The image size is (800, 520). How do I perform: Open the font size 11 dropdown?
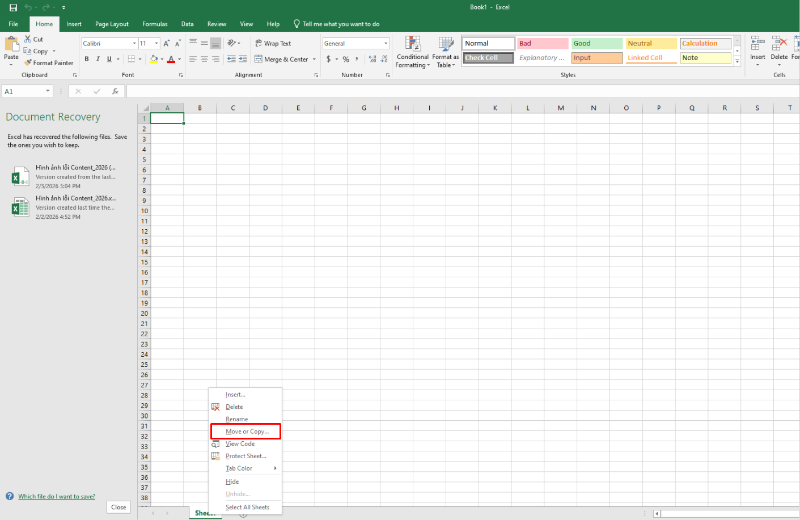(x=156, y=43)
